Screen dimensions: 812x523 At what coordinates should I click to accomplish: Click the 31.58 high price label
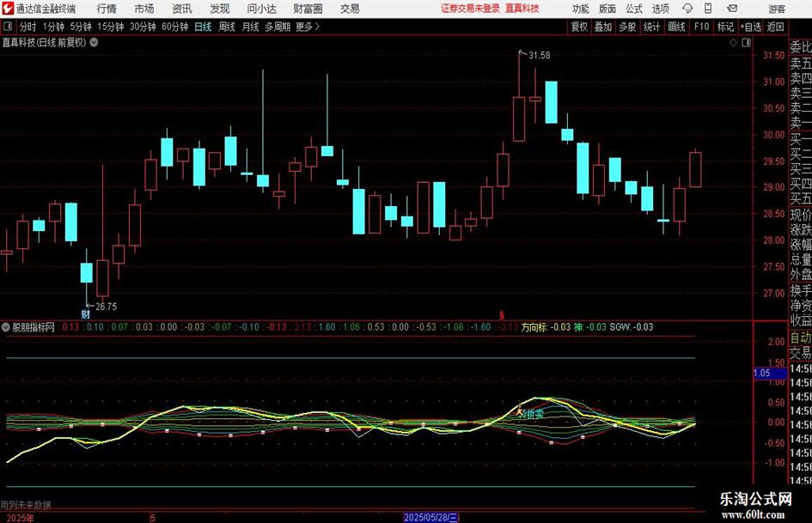[539, 55]
